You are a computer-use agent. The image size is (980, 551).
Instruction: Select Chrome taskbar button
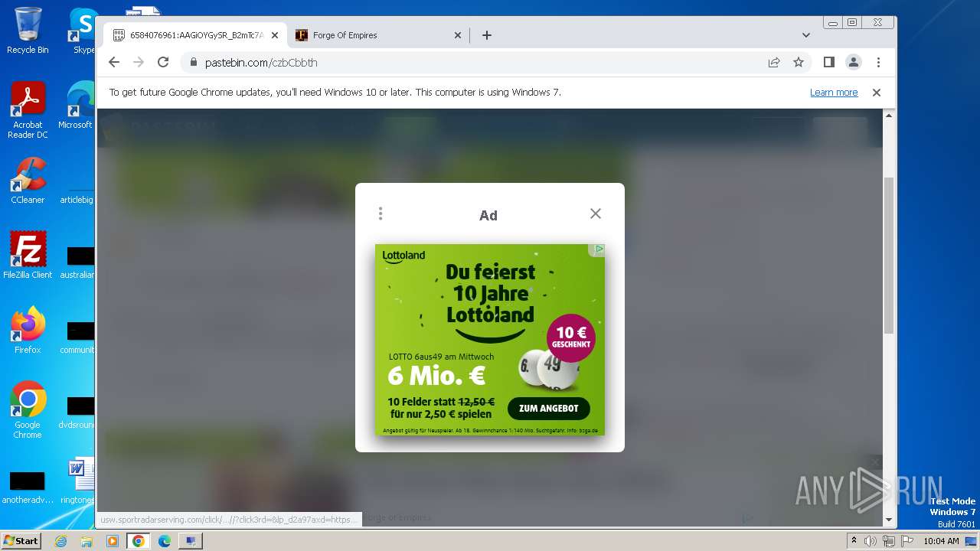[139, 541]
